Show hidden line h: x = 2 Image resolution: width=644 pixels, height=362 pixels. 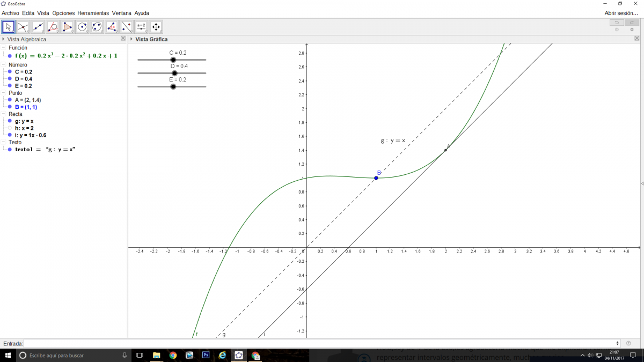click(x=10, y=128)
